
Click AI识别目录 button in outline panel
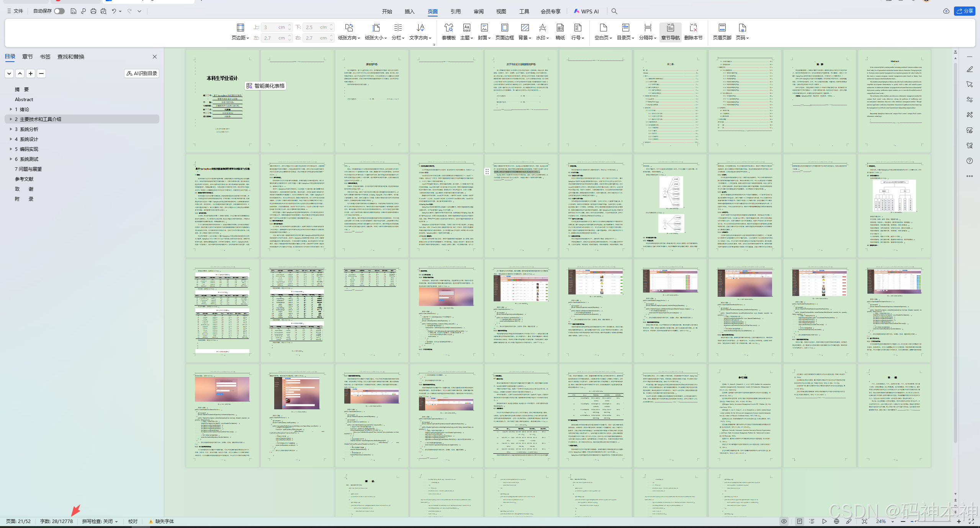(142, 74)
